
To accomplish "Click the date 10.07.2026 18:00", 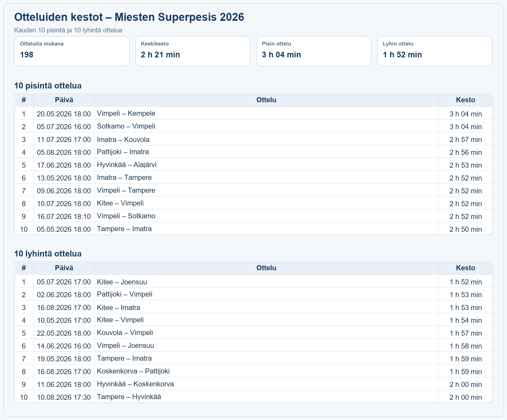I will (64, 204).
